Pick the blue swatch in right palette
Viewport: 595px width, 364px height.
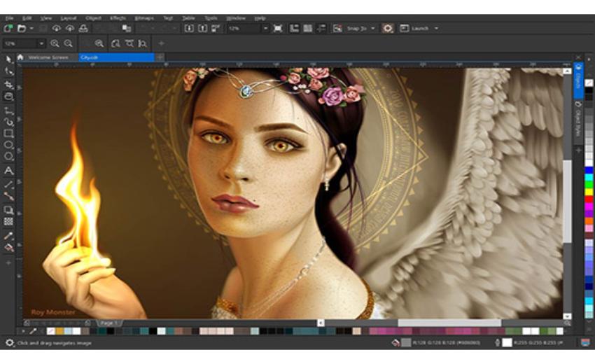[x=589, y=170]
